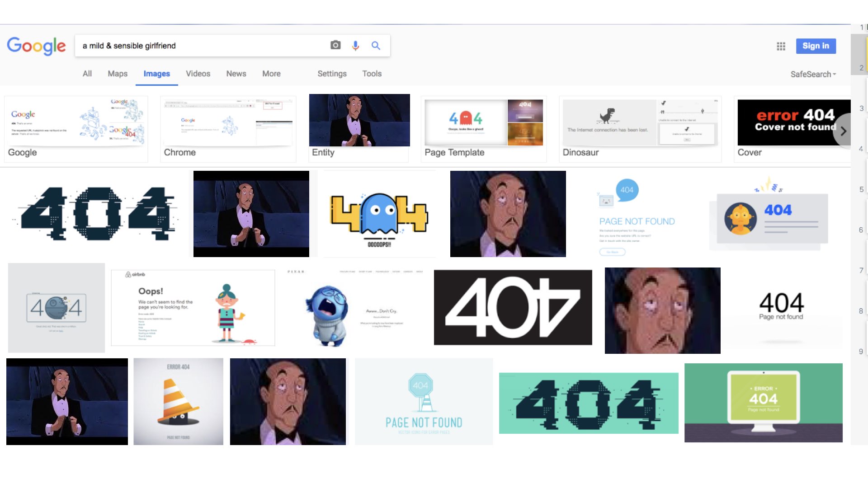Select the Images tab
Viewport: 868px width, 488px height.
(156, 74)
